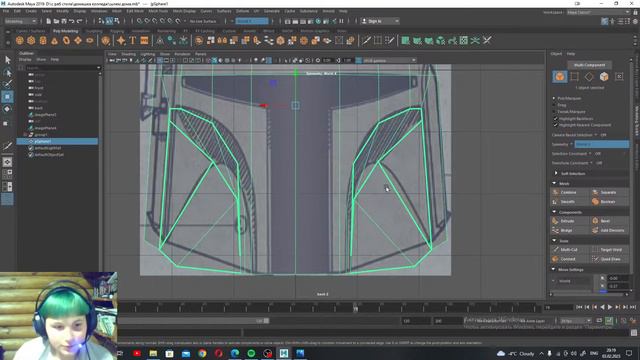Click the Bridge button
The image size is (640, 360).
(x=570, y=230)
